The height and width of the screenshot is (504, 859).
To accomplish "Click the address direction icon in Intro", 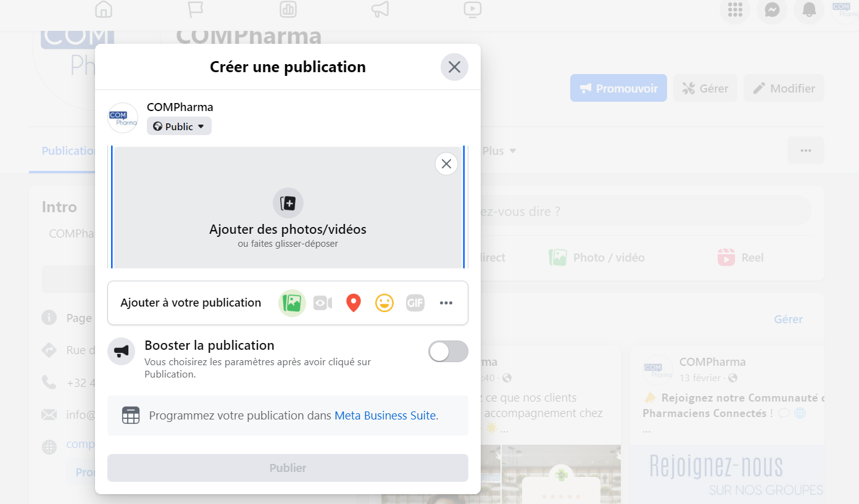I will [49, 350].
